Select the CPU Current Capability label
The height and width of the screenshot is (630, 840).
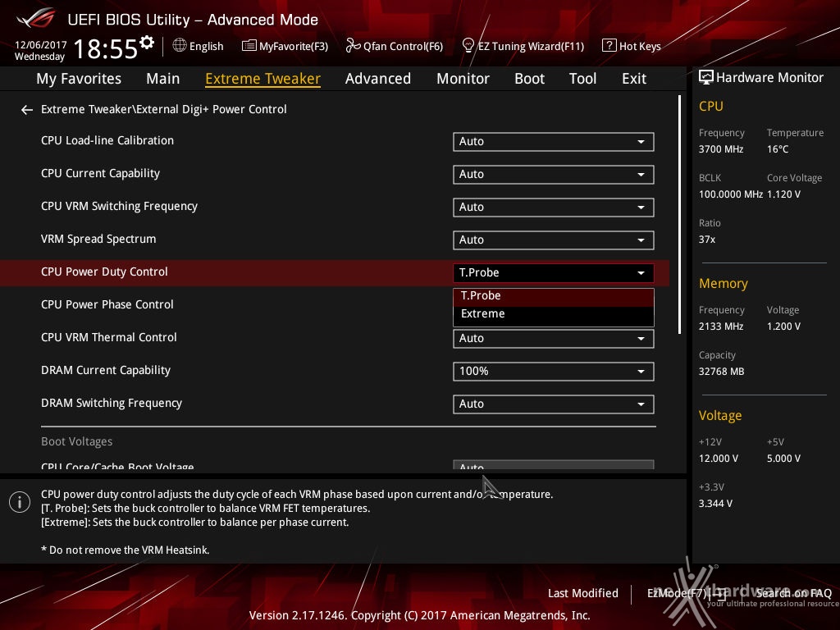[x=100, y=174]
